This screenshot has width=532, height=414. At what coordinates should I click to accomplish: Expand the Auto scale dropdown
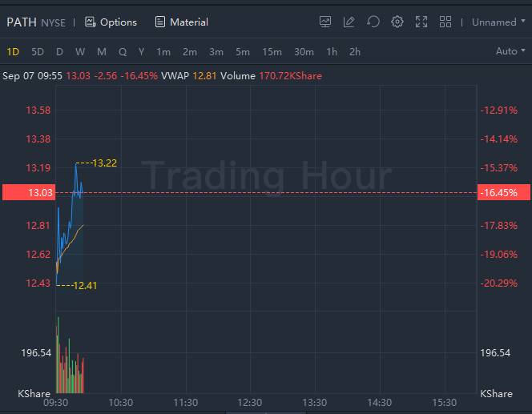point(511,51)
